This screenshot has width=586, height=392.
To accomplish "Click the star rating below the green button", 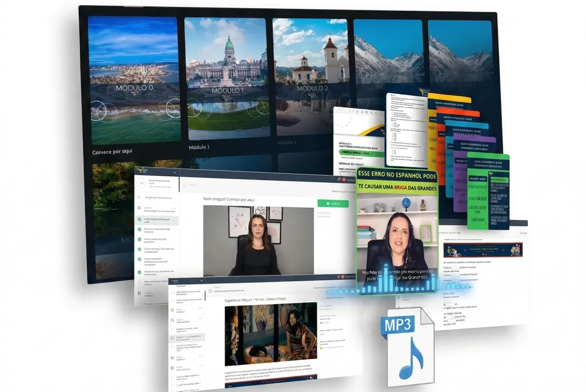I will 323,215.
